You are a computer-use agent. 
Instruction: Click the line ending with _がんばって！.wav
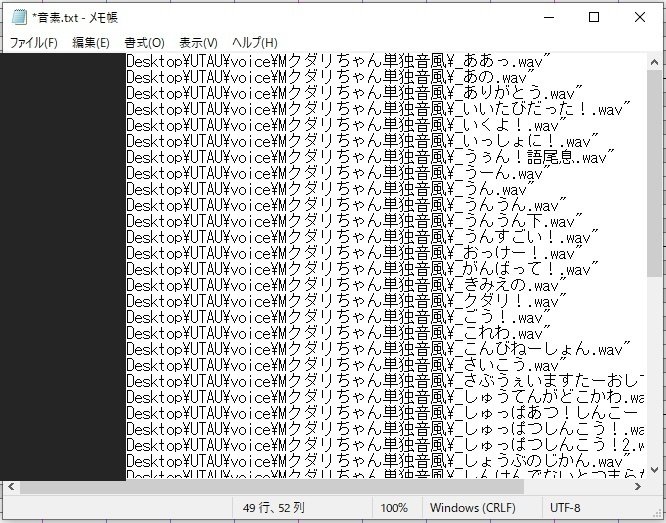point(362,269)
